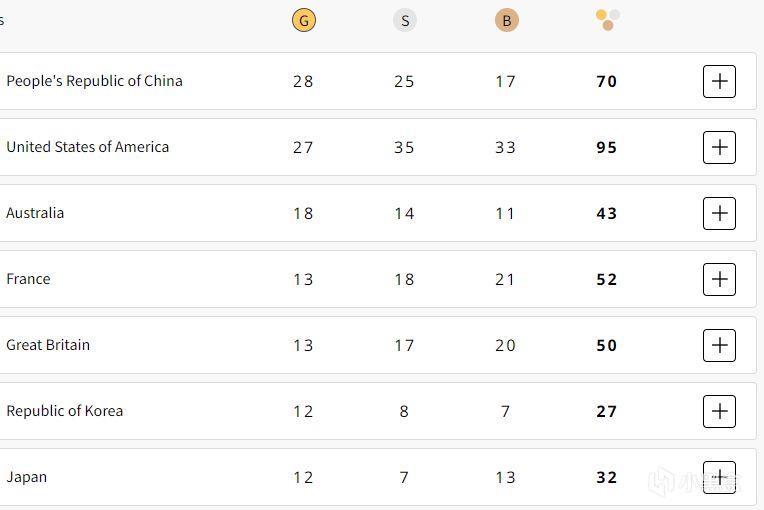Select the Great Britain country name
This screenshot has width=764, height=510.
coord(48,345)
